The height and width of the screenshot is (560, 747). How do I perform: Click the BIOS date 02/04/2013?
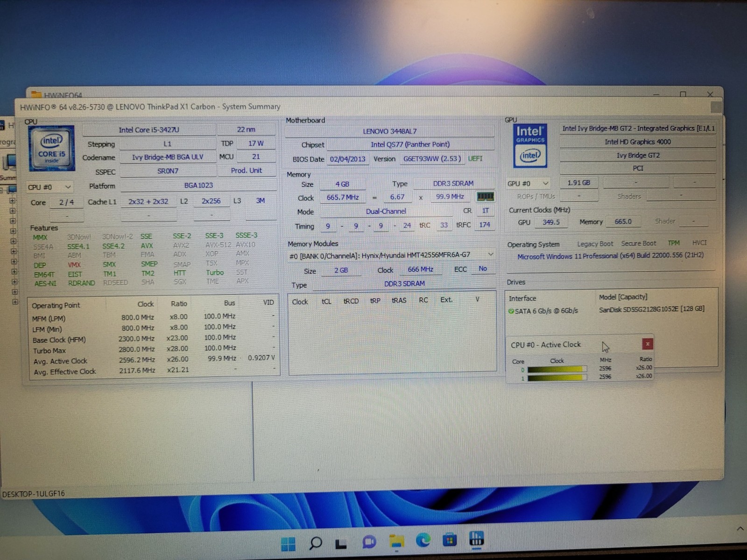pos(347,159)
